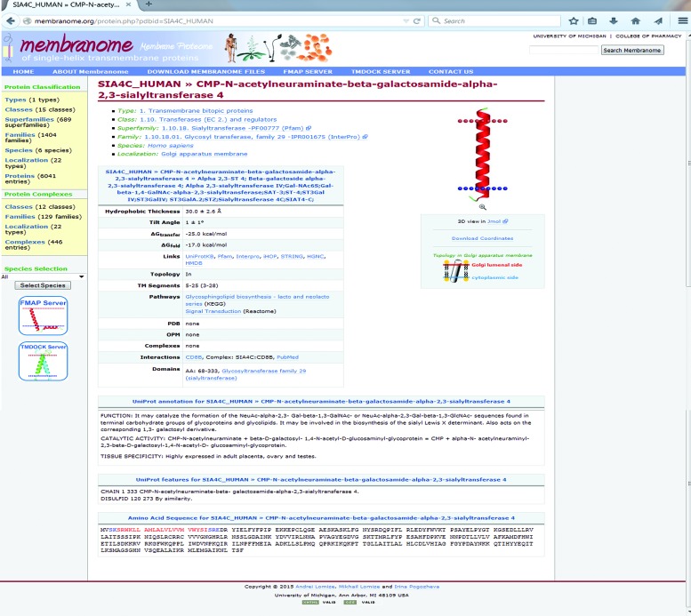Image resolution: width=691 pixels, height=616 pixels.
Task: Open the URL history dropdown arrow
Action: [x=406, y=20]
